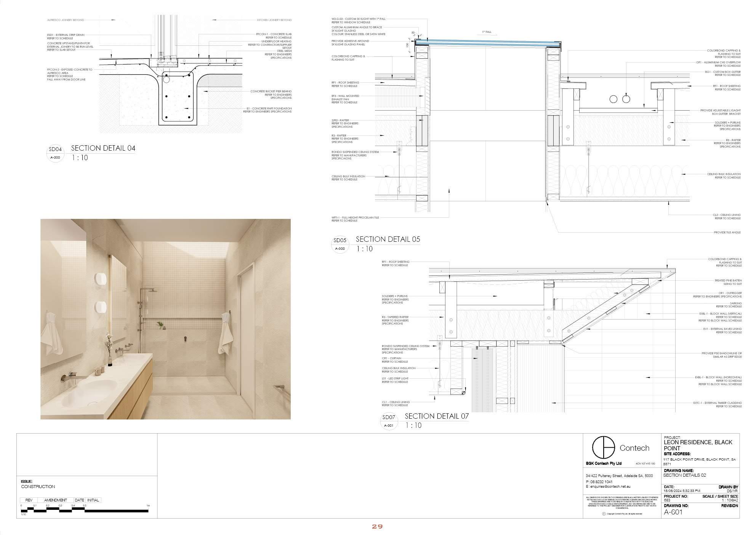Click the round pipe in the concrete footing
This screenshot has width=756, height=535.
(x=167, y=80)
